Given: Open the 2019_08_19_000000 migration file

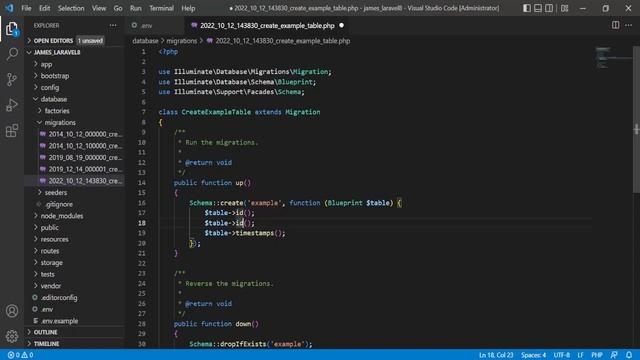Looking at the screenshot, I should (x=75, y=158).
